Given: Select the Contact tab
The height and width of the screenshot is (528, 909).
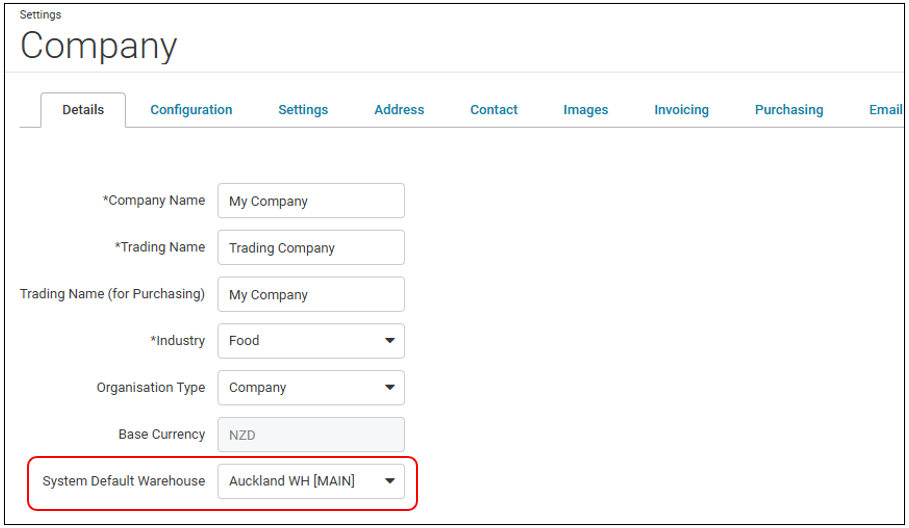Looking at the screenshot, I should point(493,110).
